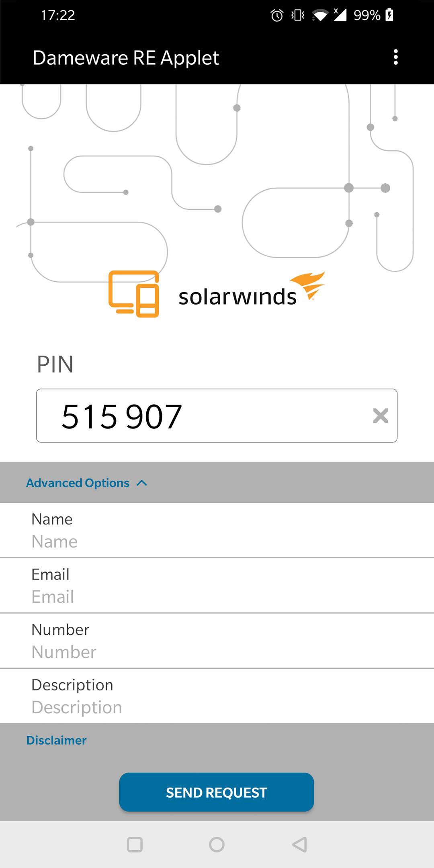The width and height of the screenshot is (434, 868).
Task: Tap the Description input field
Action: pos(217,707)
